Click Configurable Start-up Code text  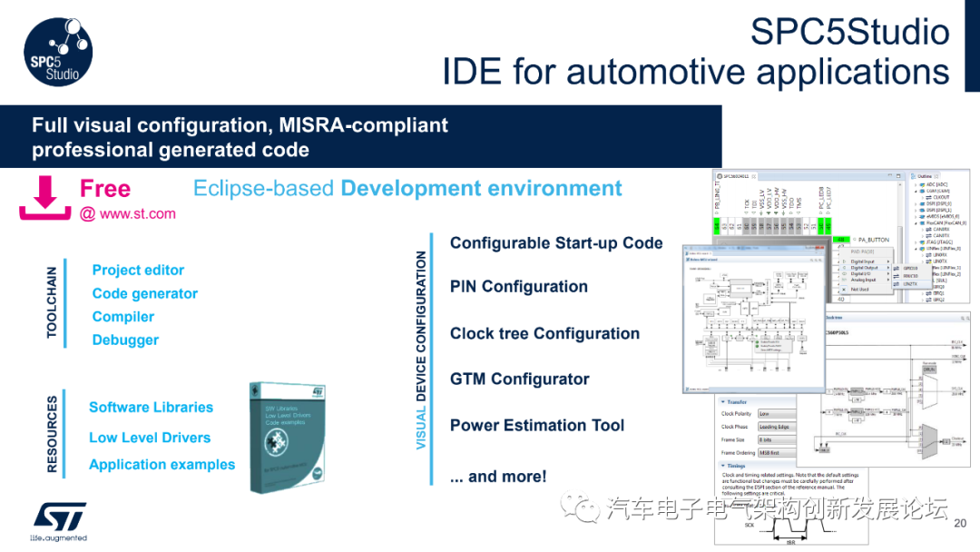pos(556,243)
